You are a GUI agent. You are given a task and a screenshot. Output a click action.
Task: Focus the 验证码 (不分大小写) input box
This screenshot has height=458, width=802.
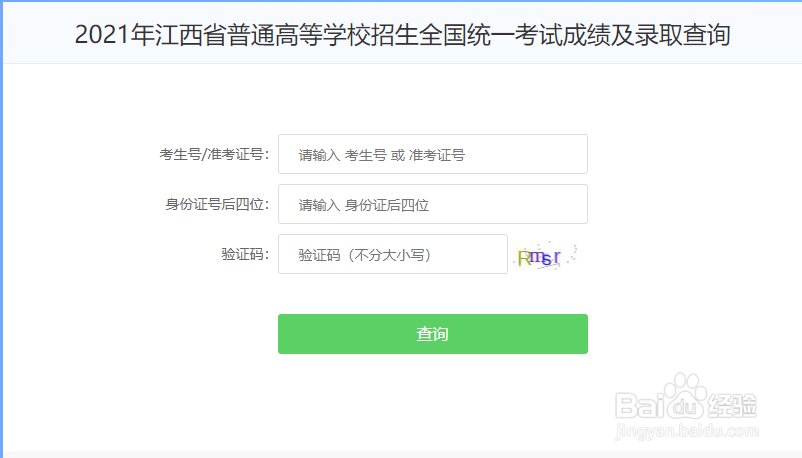click(393, 254)
